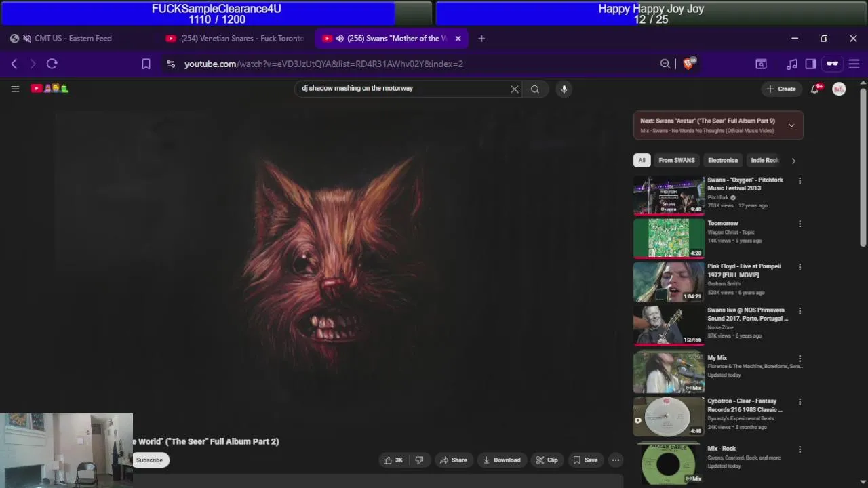Open the browser main menu
Image resolution: width=868 pixels, height=488 pixels.
click(x=854, y=64)
